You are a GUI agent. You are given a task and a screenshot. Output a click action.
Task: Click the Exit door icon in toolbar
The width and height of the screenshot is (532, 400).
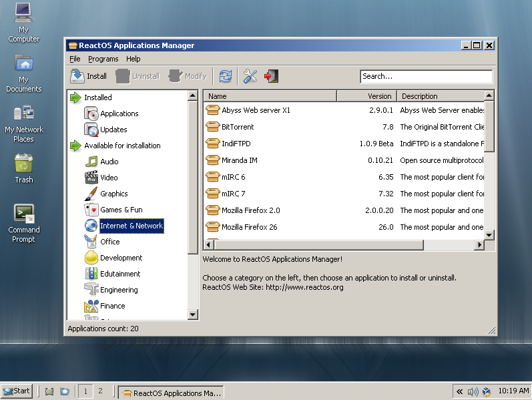(x=271, y=76)
